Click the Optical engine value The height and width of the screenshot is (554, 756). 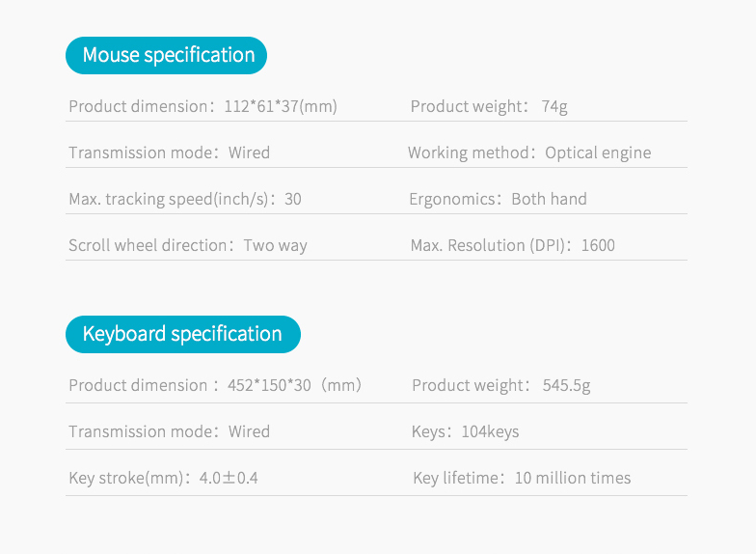[x=598, y=152]
